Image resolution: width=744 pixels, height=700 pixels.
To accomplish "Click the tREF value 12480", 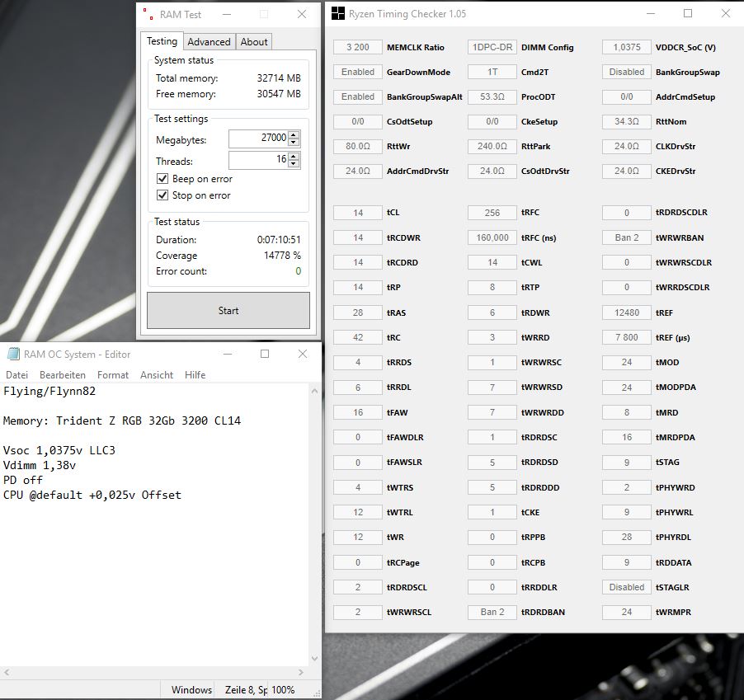I will point(626,312).
